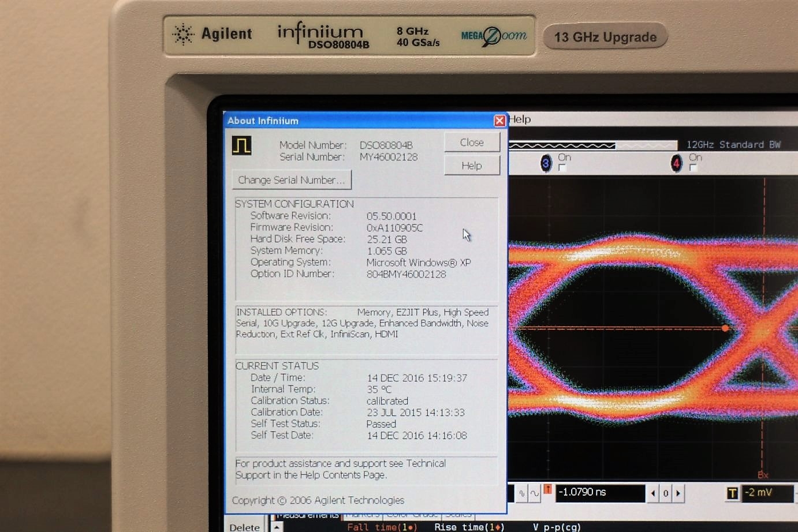Click the Infiniium pulse-wave logo icon

241,145
